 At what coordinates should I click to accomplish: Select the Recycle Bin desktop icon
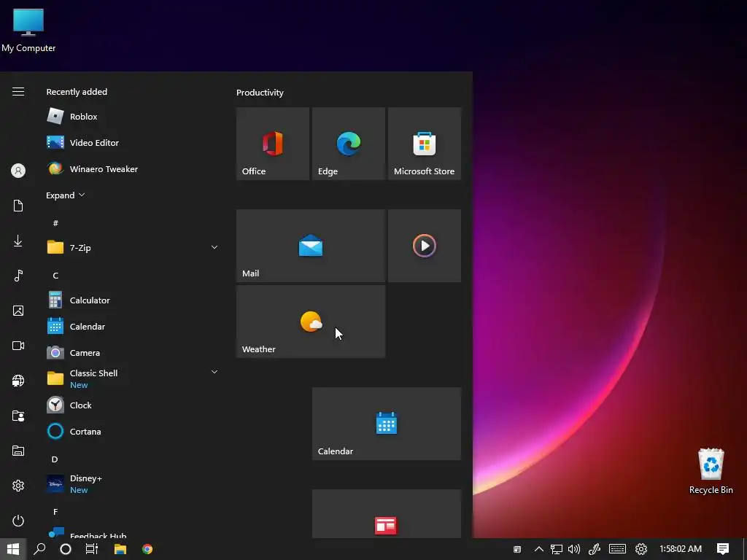[711, 472]
